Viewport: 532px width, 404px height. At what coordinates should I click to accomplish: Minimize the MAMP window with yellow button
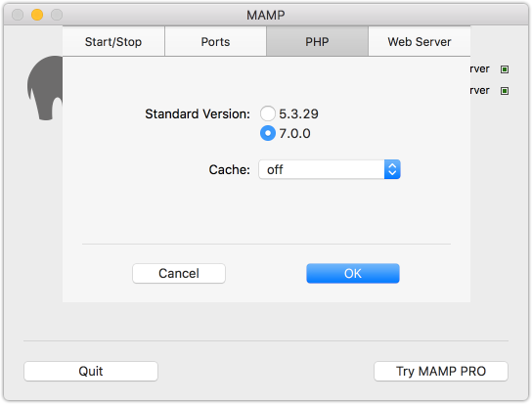pyautogui.click(x=37, y=15)
